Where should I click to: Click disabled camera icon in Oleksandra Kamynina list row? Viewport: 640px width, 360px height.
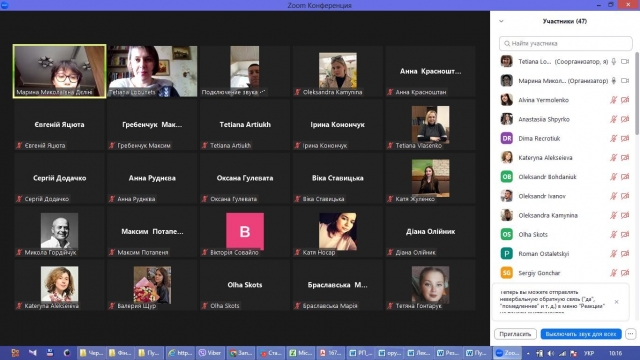pos(625,215)
